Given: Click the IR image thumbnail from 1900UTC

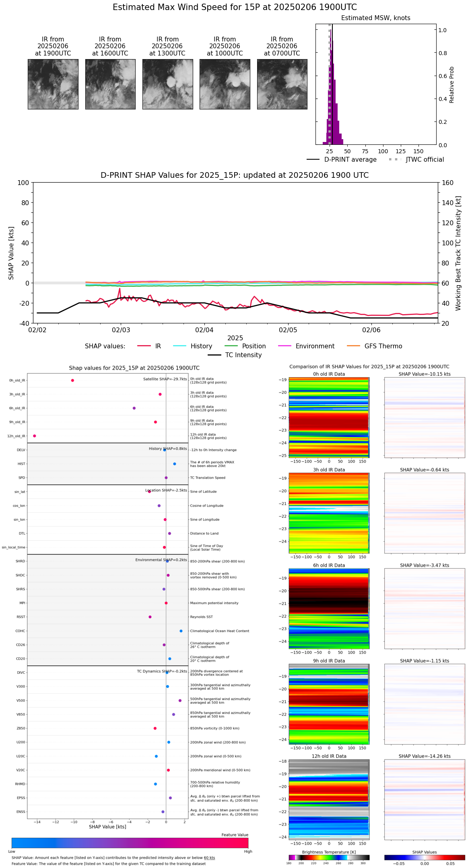Looking at the screenshot, I should coord(53,84).
